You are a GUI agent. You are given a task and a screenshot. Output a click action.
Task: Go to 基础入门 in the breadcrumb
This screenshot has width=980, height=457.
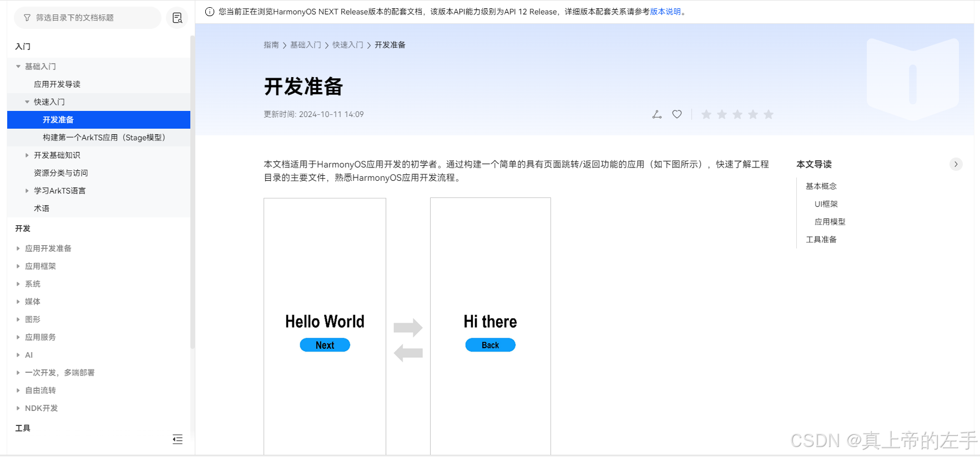[x=306, y=45]
